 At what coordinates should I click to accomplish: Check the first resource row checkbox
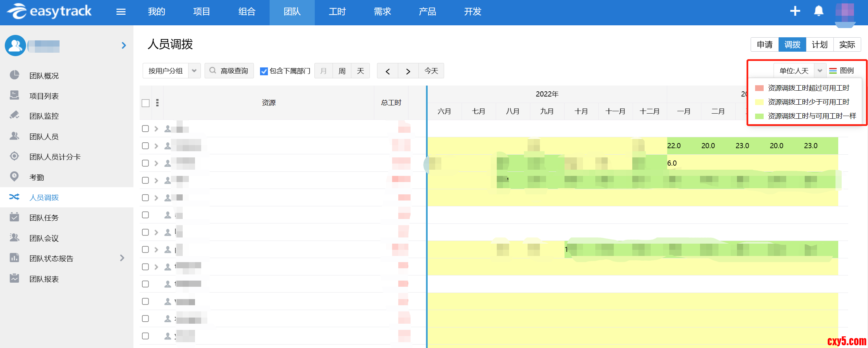145,129
